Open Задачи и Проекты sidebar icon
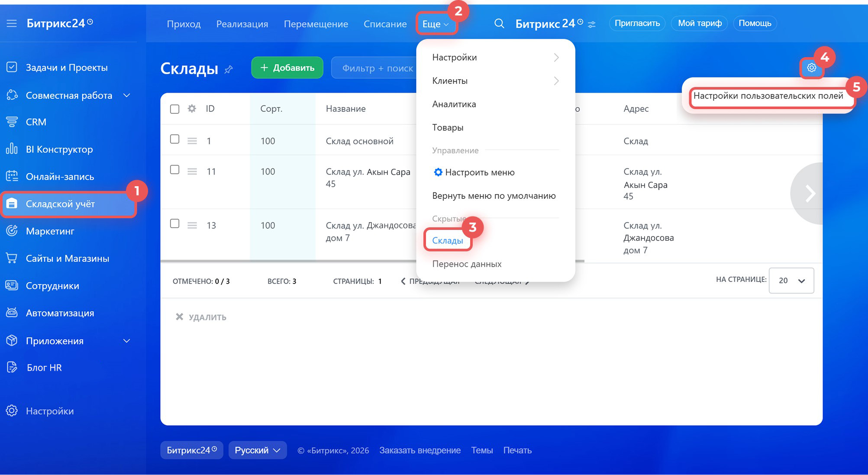868x475 pixels. [x=12, y=67]
